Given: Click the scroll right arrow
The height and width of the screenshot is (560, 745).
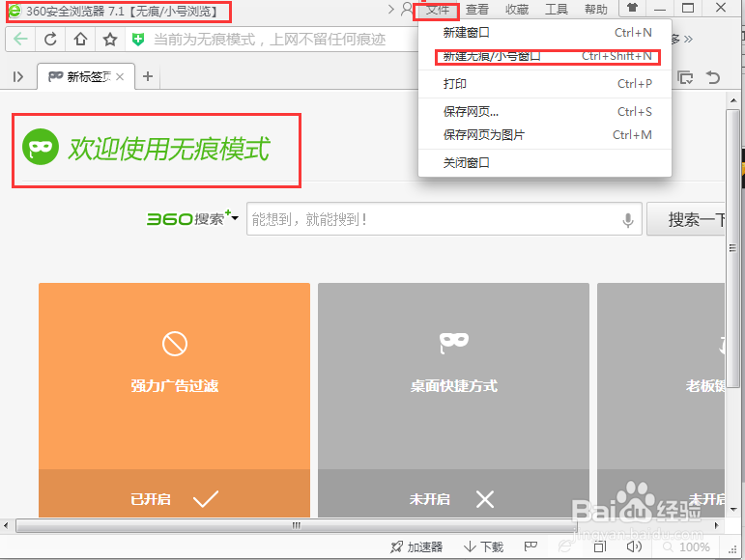Looking at the screenshot, I should coord(716,525).
